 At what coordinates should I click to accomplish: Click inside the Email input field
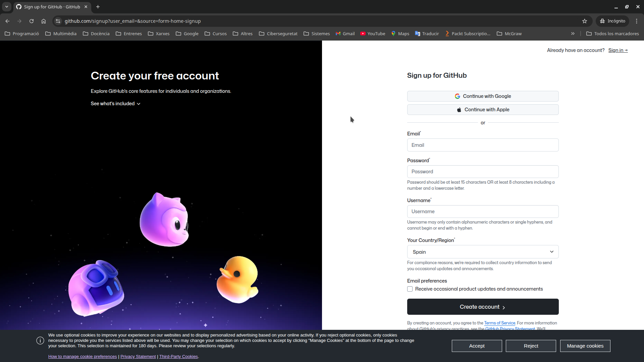pyautogui.click(x=482, y=145)
